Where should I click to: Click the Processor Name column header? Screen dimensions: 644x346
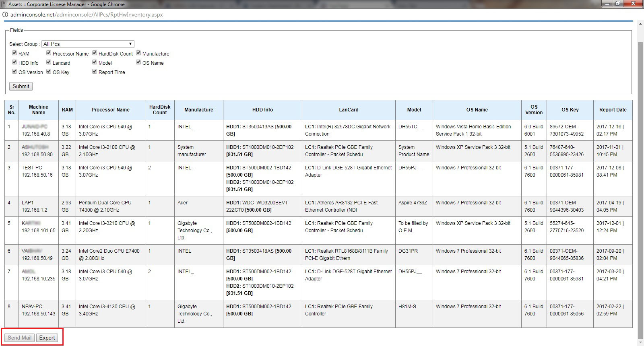pyautogui.click(x=110, y=110)
